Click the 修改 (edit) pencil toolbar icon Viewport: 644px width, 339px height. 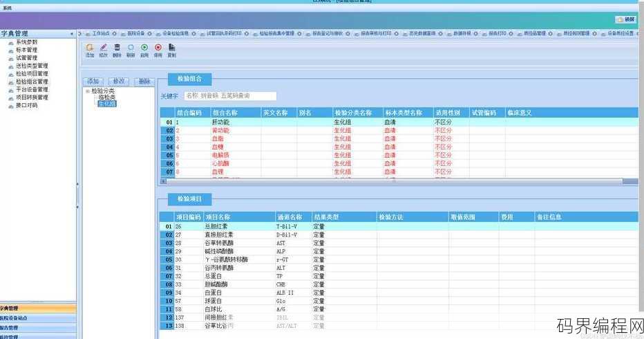(104, 48)
